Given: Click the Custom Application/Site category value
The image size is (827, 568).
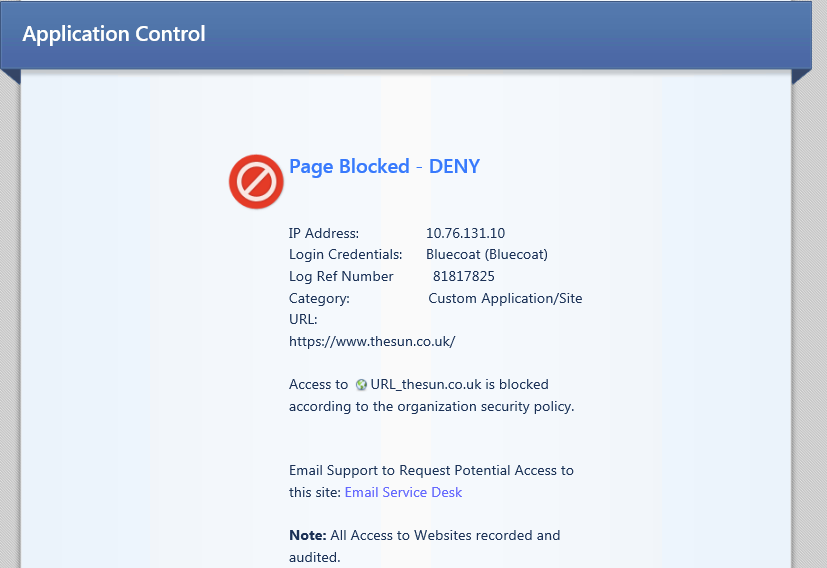Looking at the screenshot, I should pyautogui.click(x=505, y=299).
